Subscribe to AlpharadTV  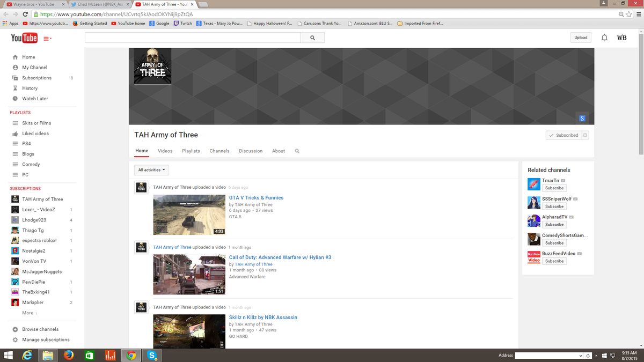point(554,225)
